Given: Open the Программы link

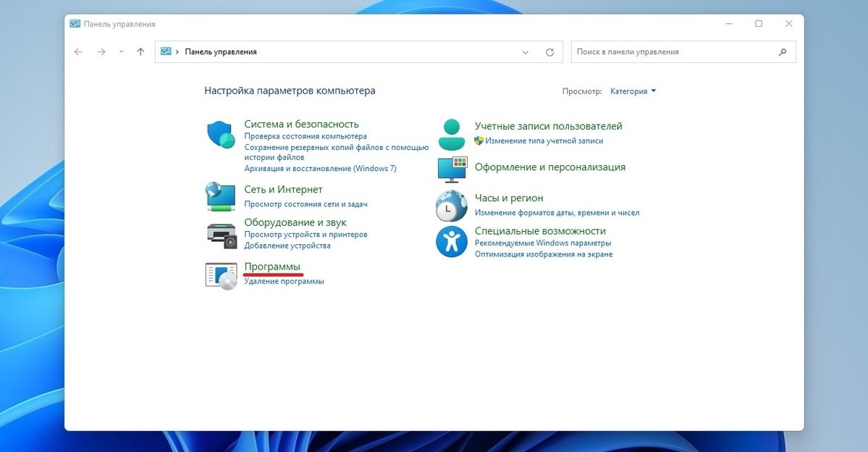Looking at the screenshot, I should [272, 267].
